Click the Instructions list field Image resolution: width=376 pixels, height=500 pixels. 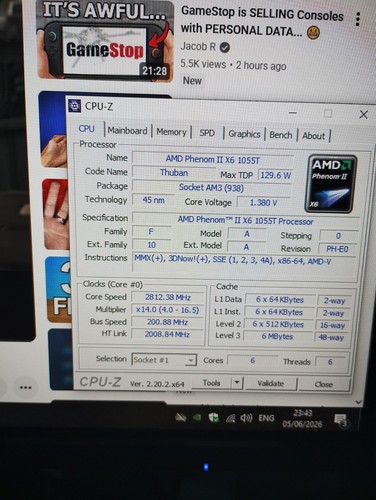pos(245,263)
